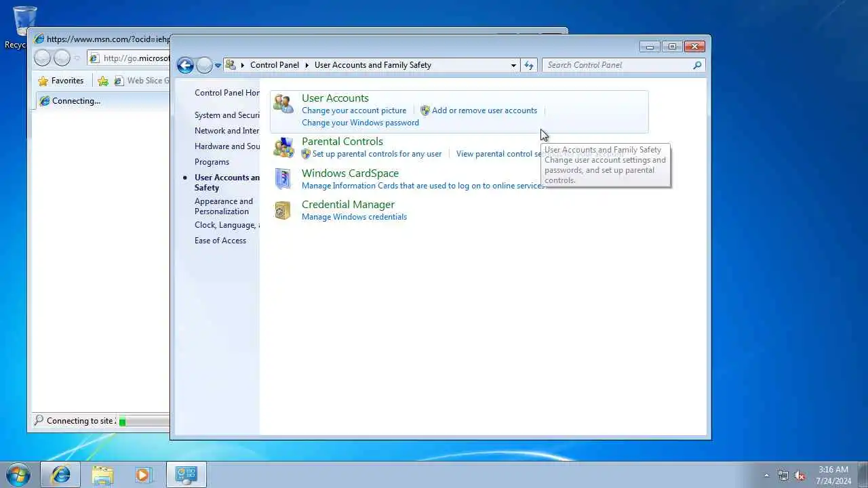Select Ease of Access in sidebar

[x=220, y=241]
